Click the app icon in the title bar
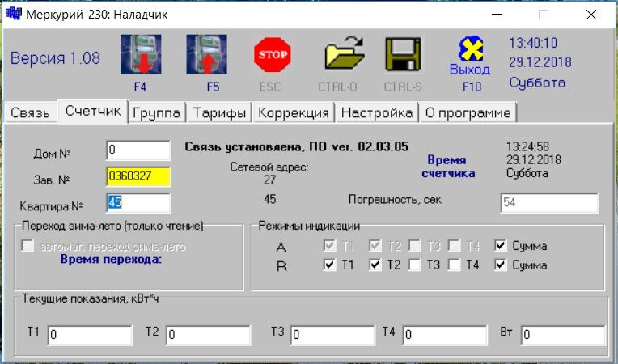This screenshot has height=364, width=618. (x=14, y=14)
